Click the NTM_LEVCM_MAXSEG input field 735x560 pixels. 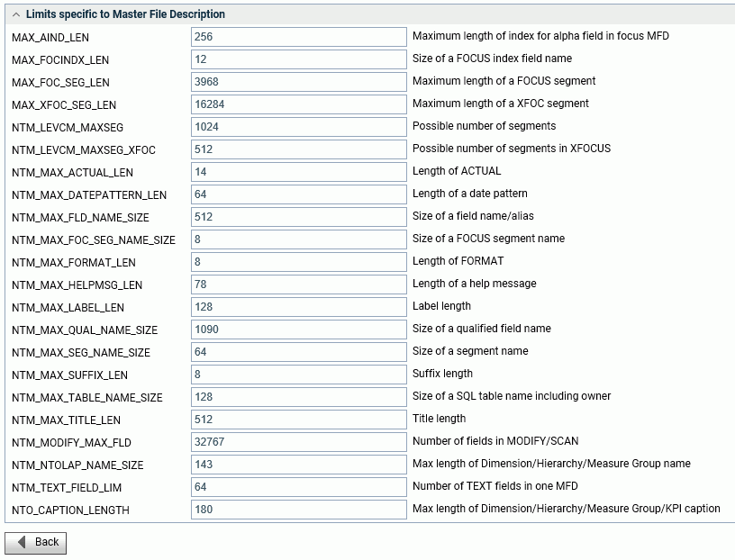[x=299, y=127]
